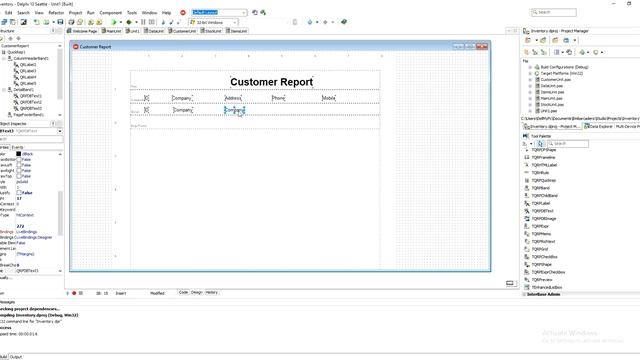The width and height of the screenshot is (640, 360).
Task: Open the Edit menu
Action: [x=8, y=13]
